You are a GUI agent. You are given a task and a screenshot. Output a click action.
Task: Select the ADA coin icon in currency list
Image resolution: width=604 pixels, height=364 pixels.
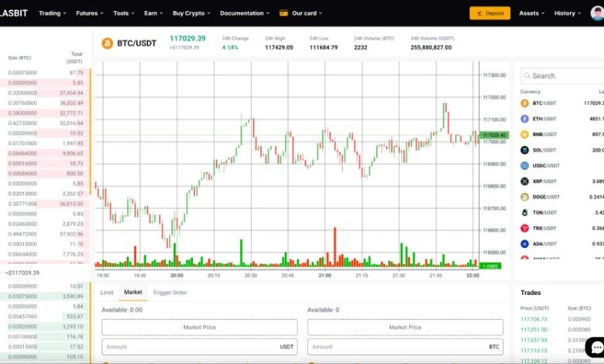point(525,244)
